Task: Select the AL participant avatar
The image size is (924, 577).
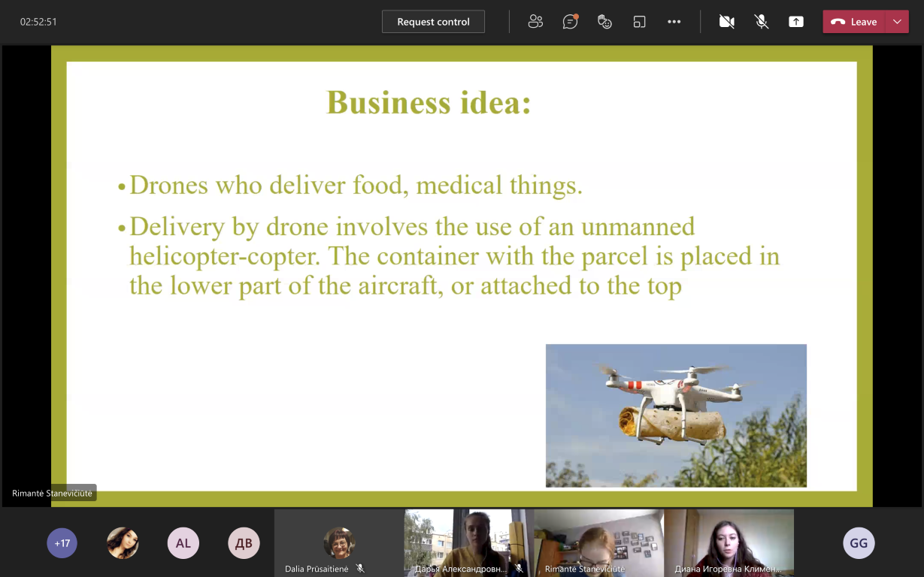Action: click(x=183, y=543)
